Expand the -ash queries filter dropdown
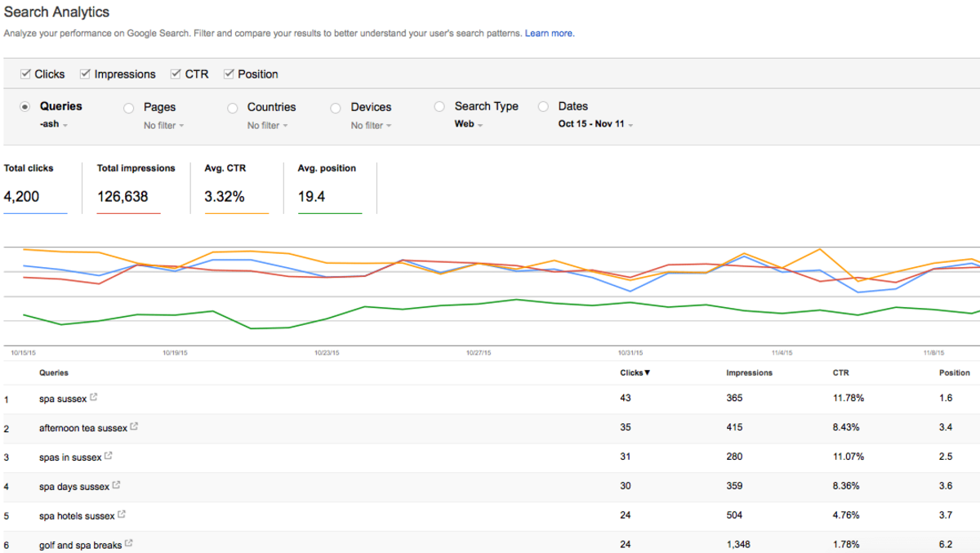 (54, 125)
